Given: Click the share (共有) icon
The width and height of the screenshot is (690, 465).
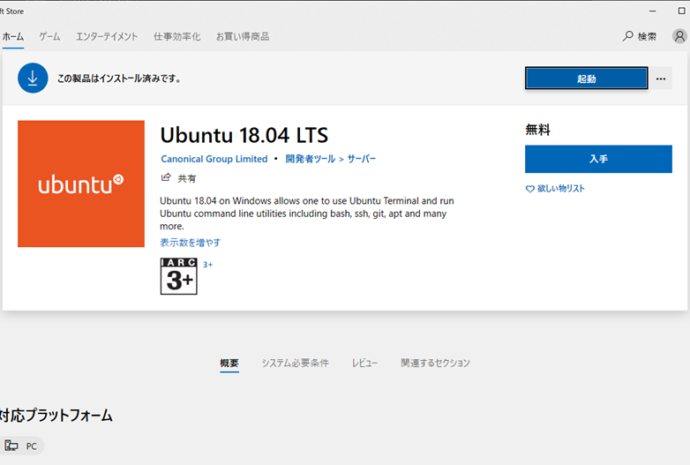Looking at the screenshot, I should coord(167,178).
